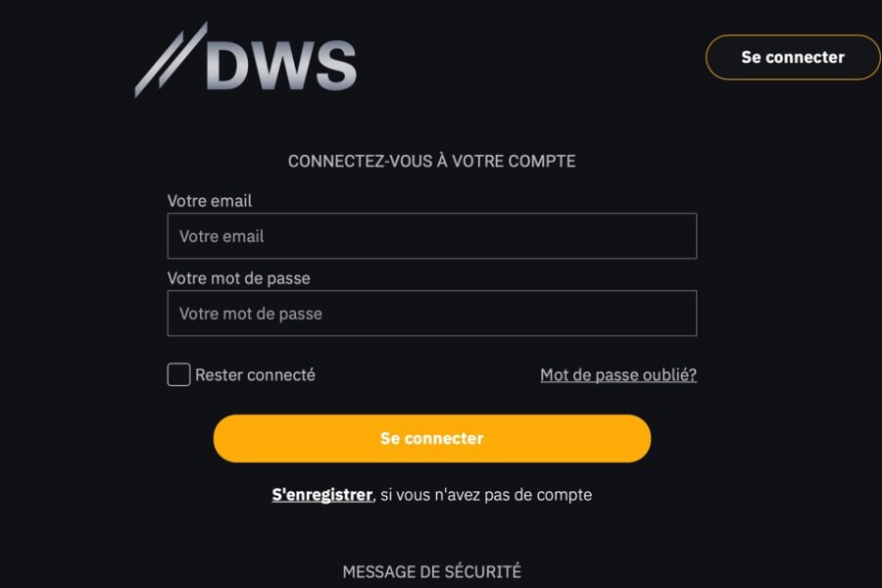Open the S'enregistrer registration link

[x=321, y=495]
